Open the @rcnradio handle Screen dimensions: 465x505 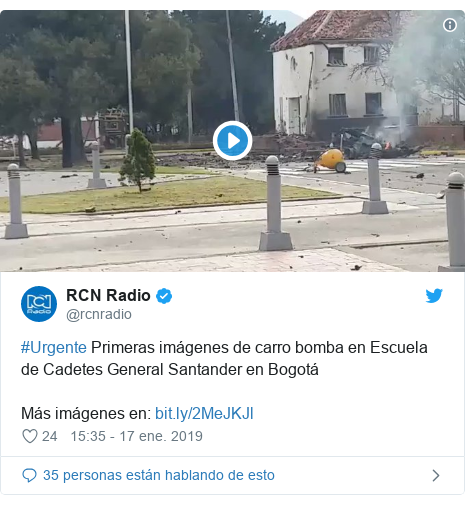pyautogui.click(x=99, y=314)
